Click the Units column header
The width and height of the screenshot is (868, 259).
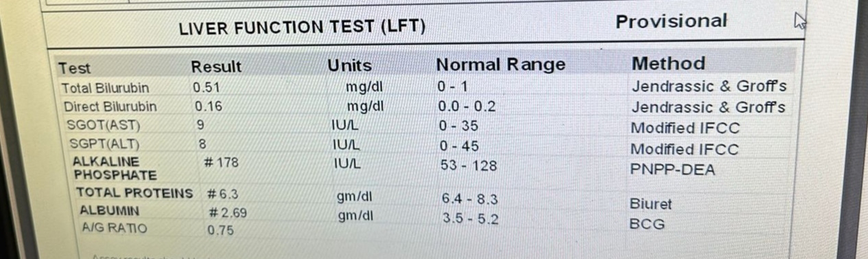(349, 66)
